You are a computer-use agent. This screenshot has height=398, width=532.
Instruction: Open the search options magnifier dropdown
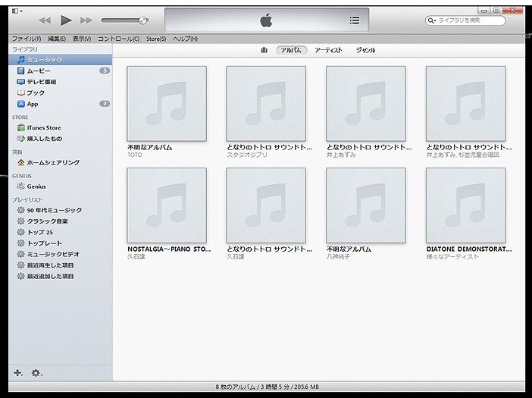pos(431,20)
